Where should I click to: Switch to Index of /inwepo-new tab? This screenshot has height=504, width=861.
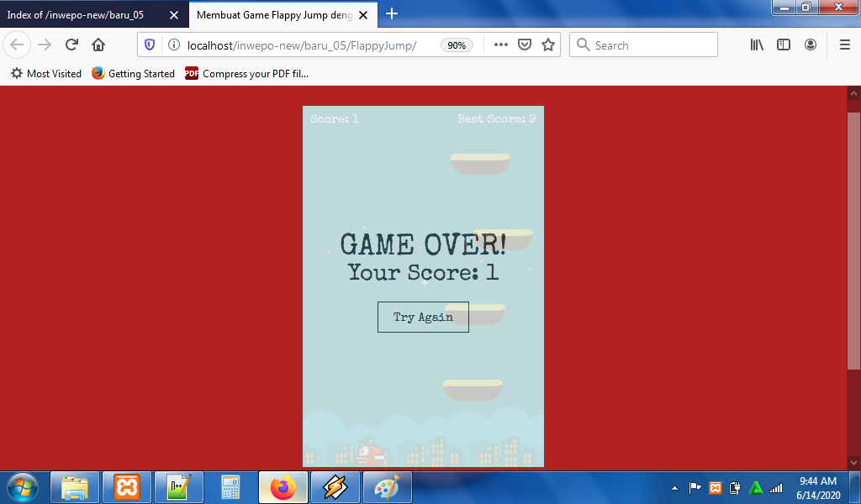tap(84, 14)
